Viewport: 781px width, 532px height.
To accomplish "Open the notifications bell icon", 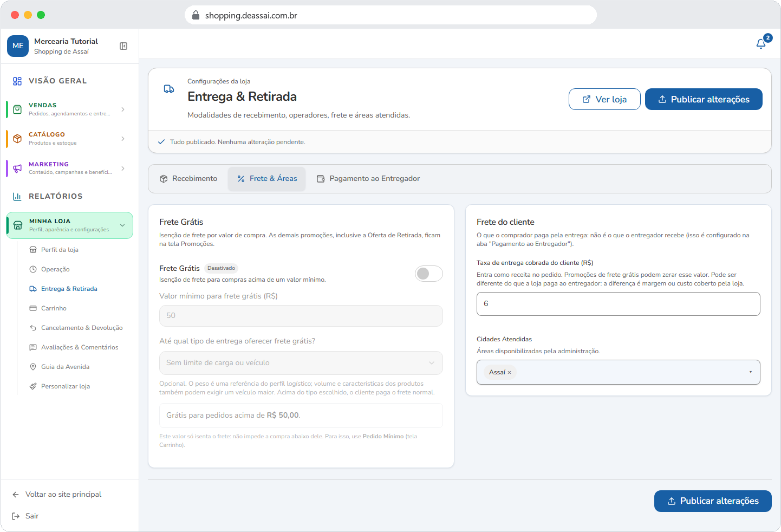I will (x=761, y=43).
